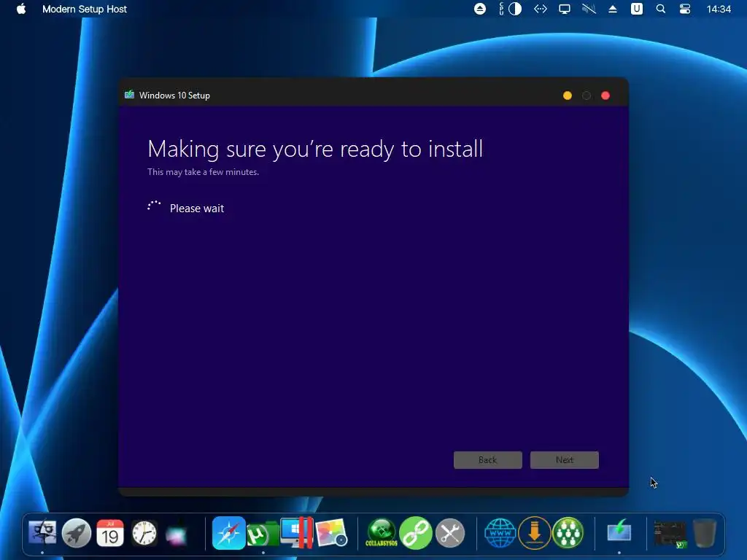This screenshot has width=747, height=560.
Task: Open the uTorrent folder icon in dock
Action: click(263, 534)
